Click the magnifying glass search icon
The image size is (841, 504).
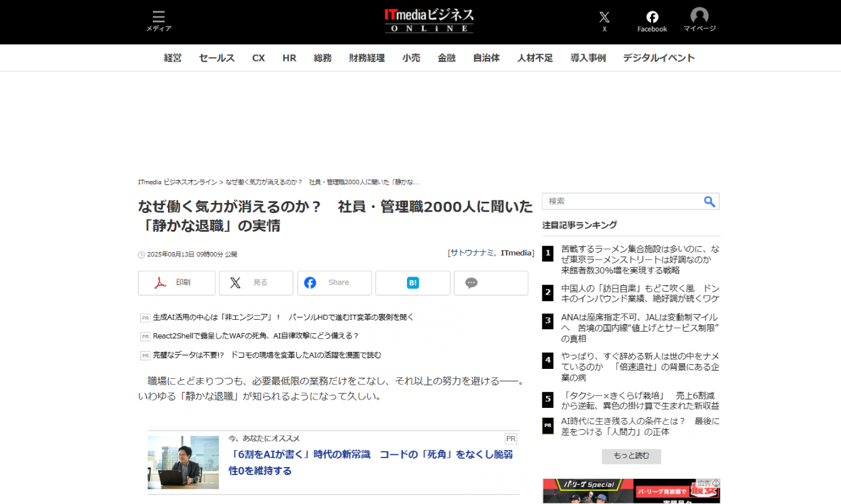(709, 202)
